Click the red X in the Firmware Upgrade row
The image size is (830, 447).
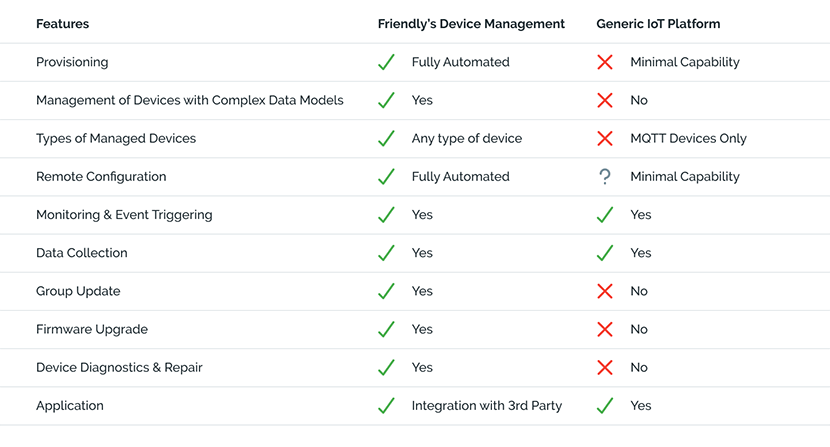click(605, 329)
